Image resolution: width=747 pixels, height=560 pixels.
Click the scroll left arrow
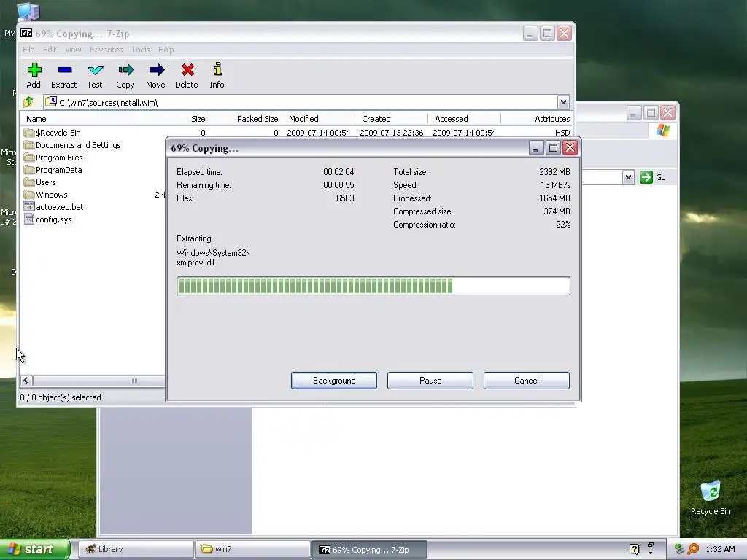coord(26,381)
